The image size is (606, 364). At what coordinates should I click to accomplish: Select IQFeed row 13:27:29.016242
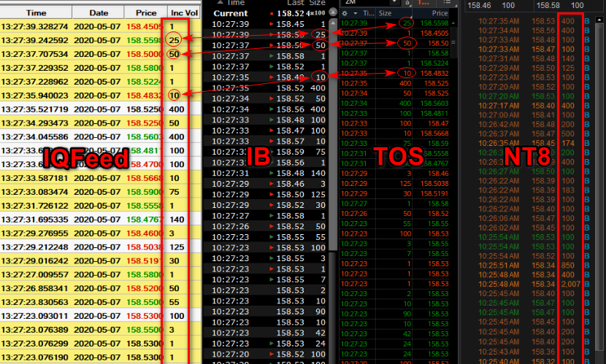pos(101,261)
